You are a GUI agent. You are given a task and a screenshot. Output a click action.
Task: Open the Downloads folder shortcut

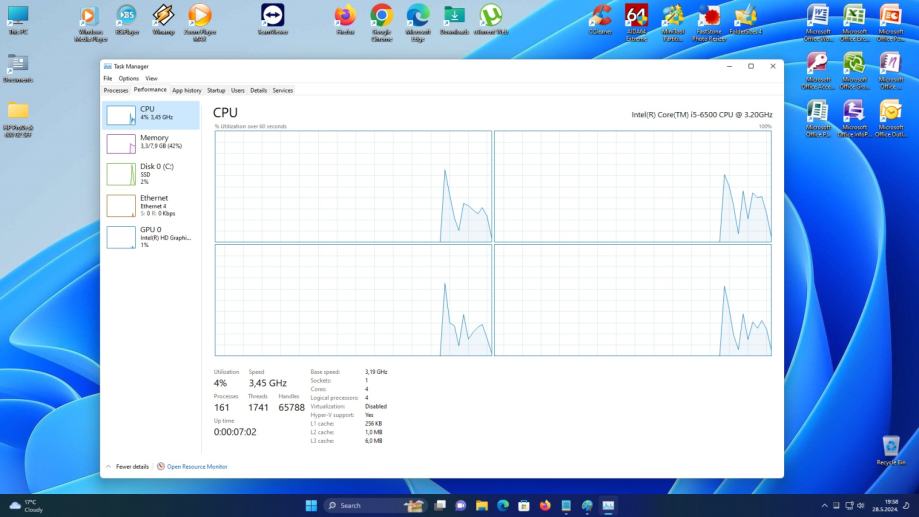(454, 20)
